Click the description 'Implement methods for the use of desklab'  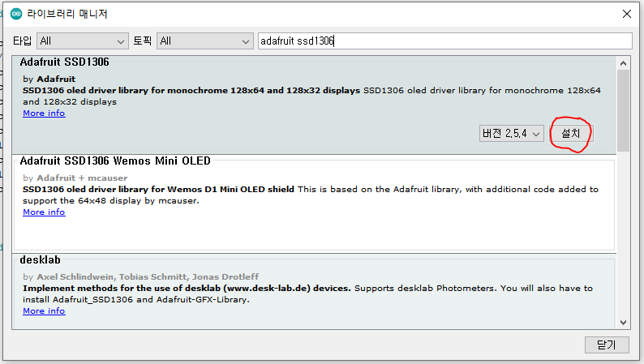[187, 289]
